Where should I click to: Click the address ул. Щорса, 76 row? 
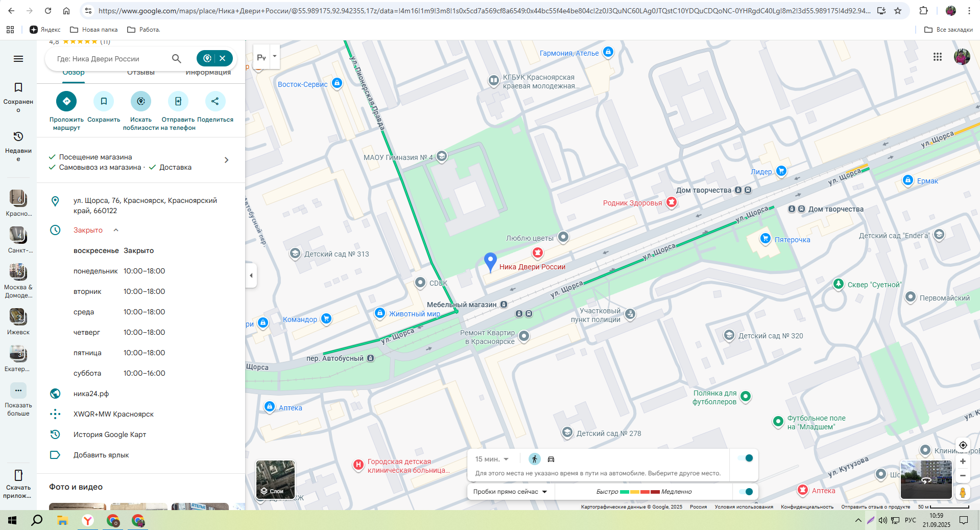[x=141, y=205]
